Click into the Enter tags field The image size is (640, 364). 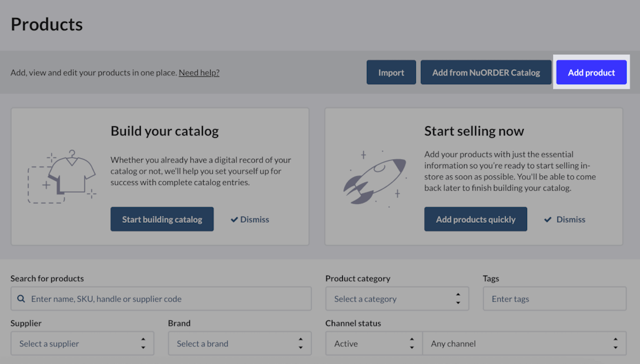click(x=555, y=299)
